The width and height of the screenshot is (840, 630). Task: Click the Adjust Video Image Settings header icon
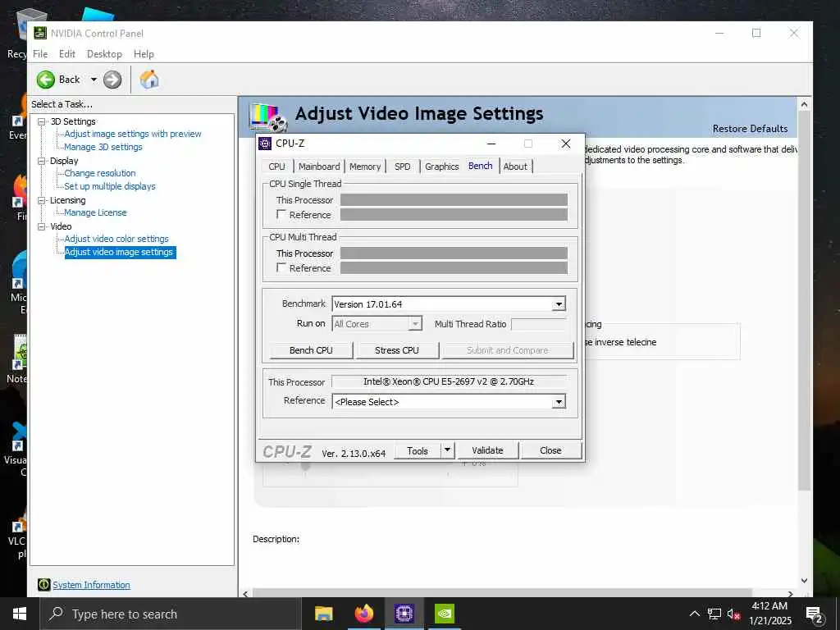tap(268, 117)
